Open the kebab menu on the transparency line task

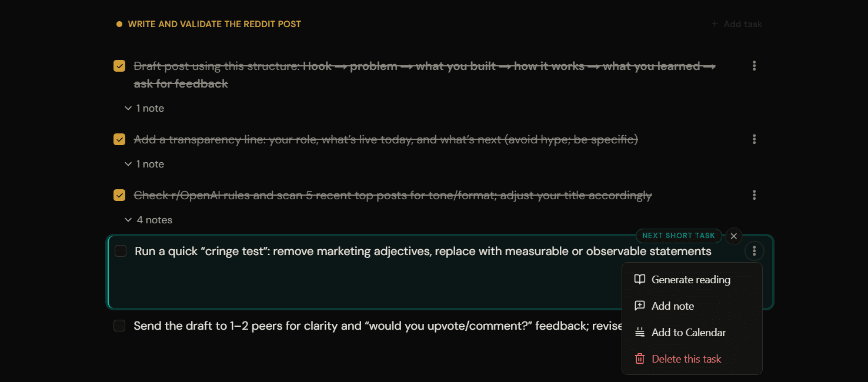[754, 139]
